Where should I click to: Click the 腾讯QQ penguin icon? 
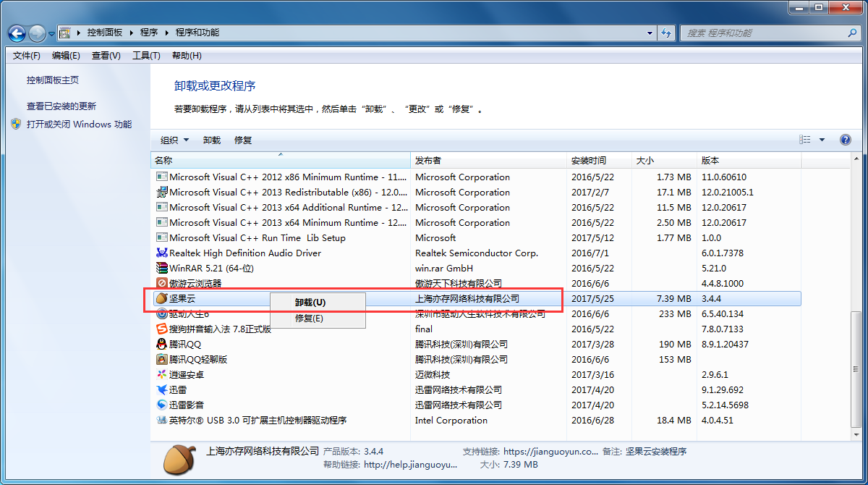click(x=162, y=344)
